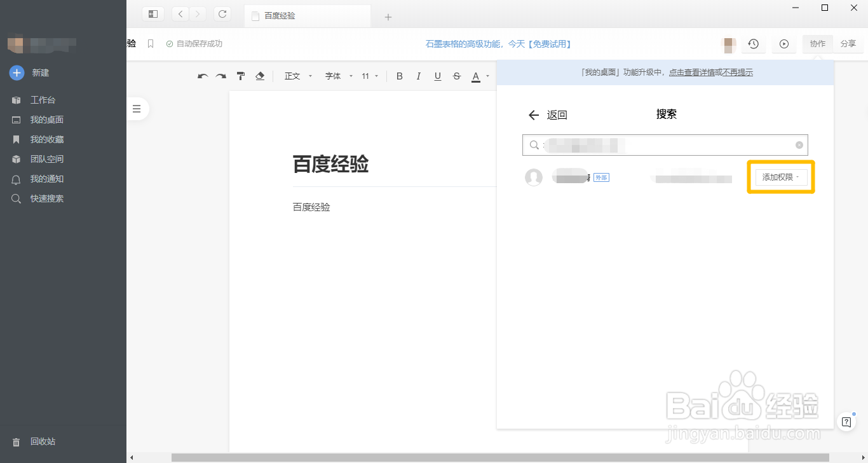Add a new tab with plus
This screenshot has height=463, width=868.
[x=388, y=17]
